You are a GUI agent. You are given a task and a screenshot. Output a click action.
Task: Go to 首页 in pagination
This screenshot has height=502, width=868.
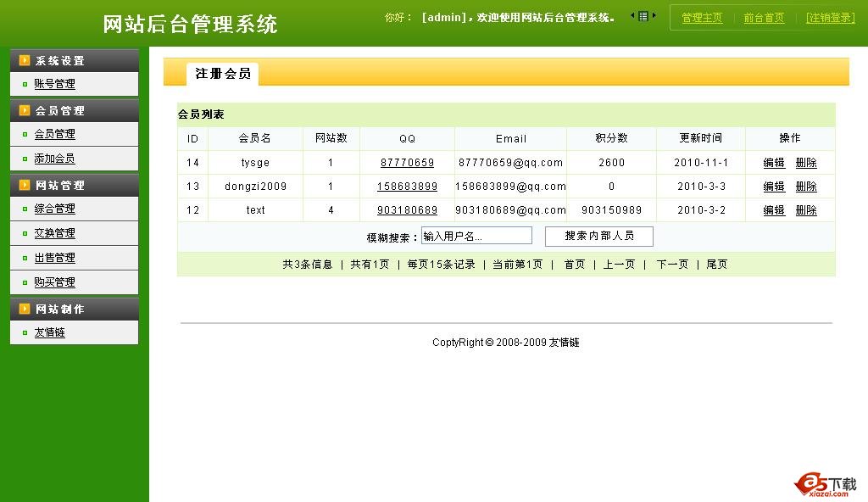point(575,265)
